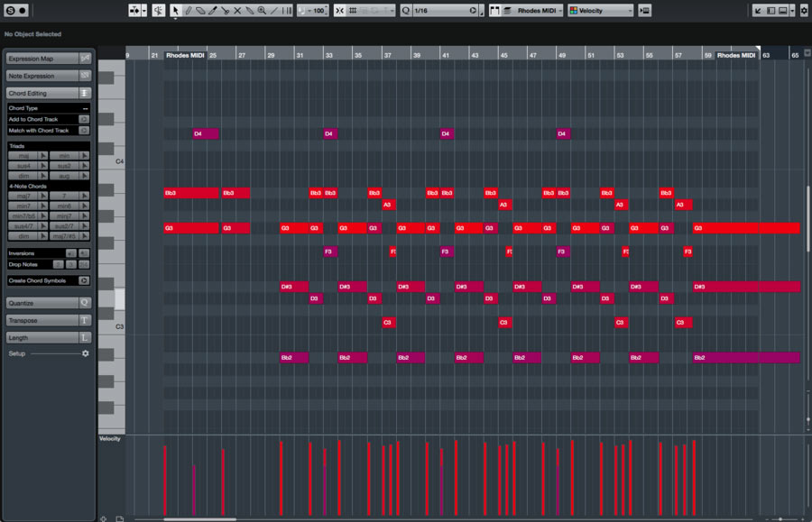Select the Line tool
Image resolution: width=812 pixels, height=522 pixels.
point(274,10)
